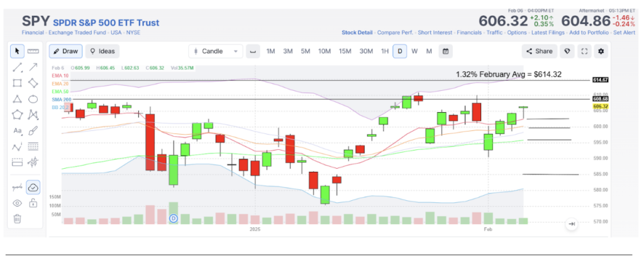Select the Elliott wave zigzag tool
The image size is (644, 262).
[x=17, y=147]
